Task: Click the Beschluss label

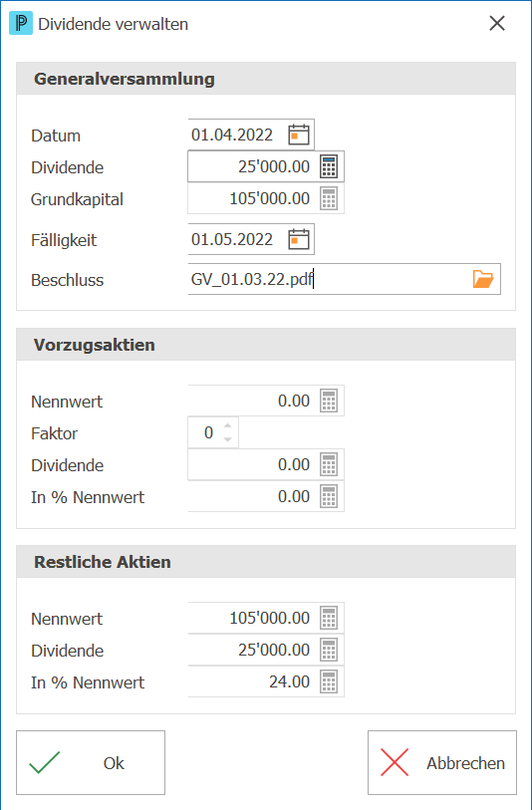Action: (67, 280)
